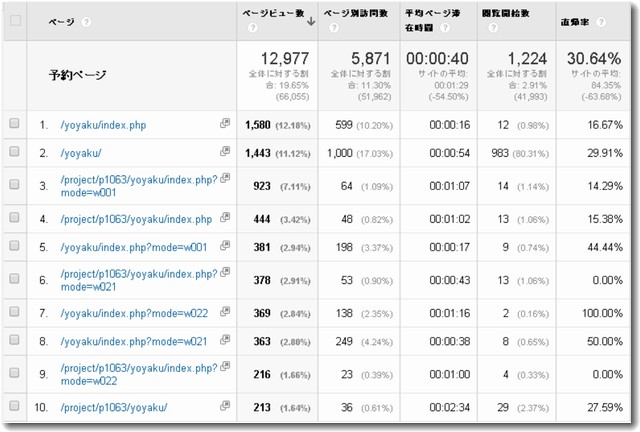
Task: Open row 1 /yoyaku/index.php in new window icon
Action: 225,124
